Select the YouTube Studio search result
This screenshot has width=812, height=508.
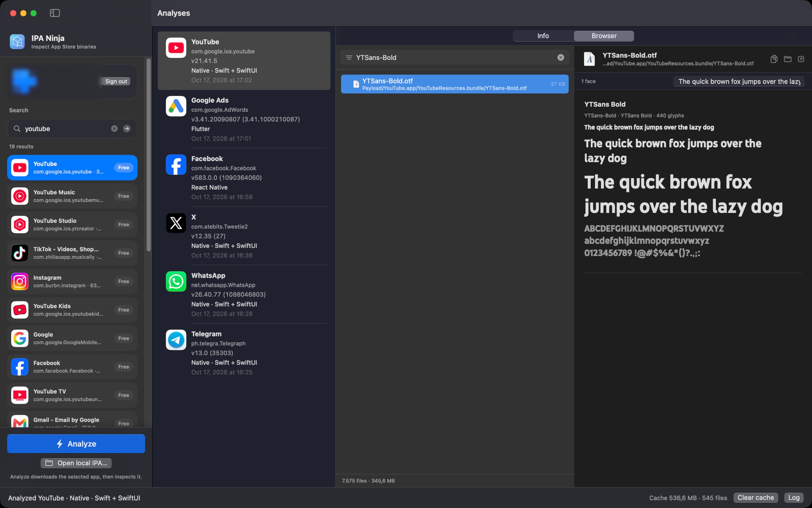click(72, 225)
